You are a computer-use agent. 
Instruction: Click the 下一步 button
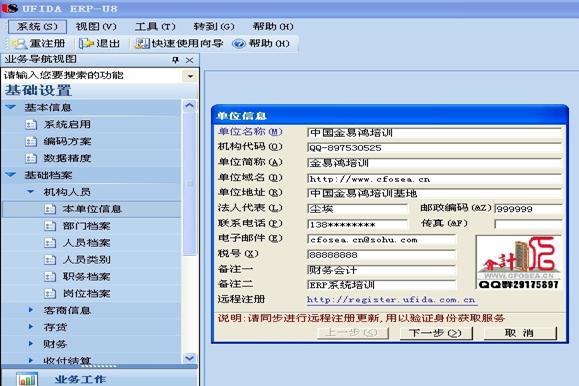(436, 333)
